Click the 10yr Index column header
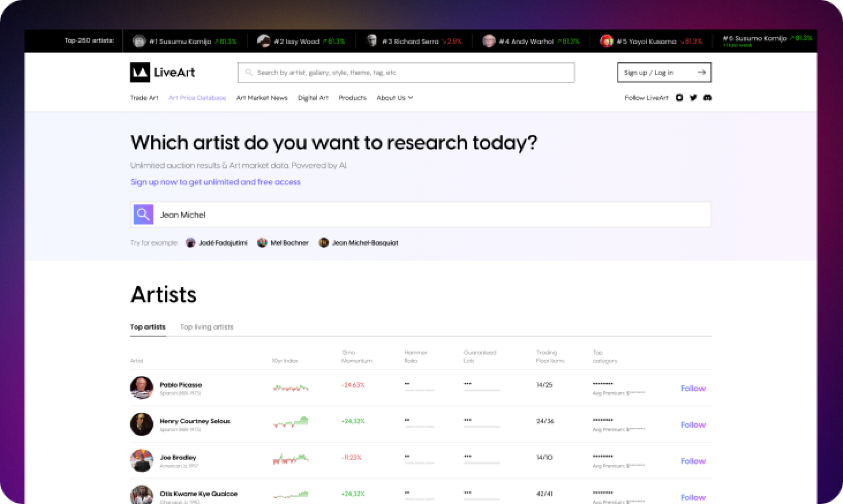 click(285, 361)
